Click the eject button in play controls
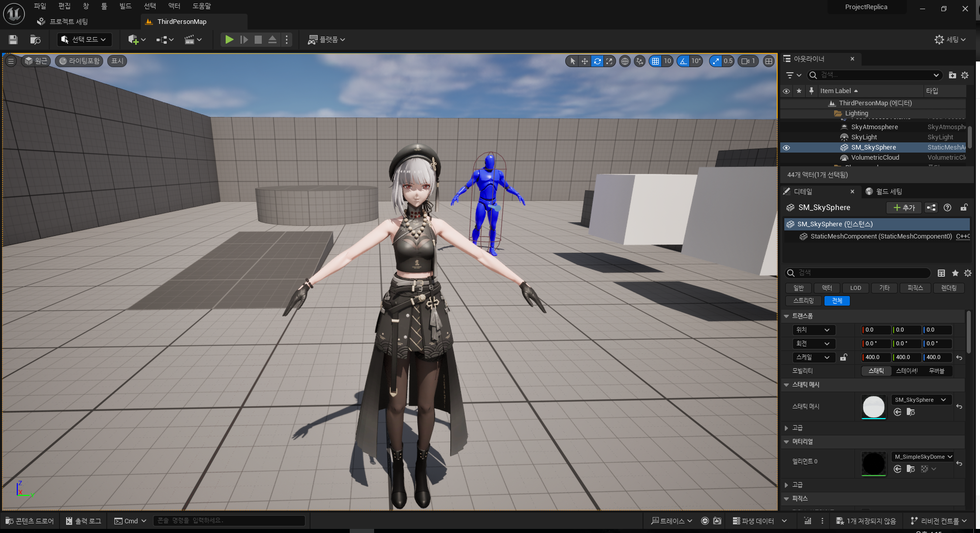Image resolution: width=980 pixels, height=533 pixels. (x=272, y=40)
